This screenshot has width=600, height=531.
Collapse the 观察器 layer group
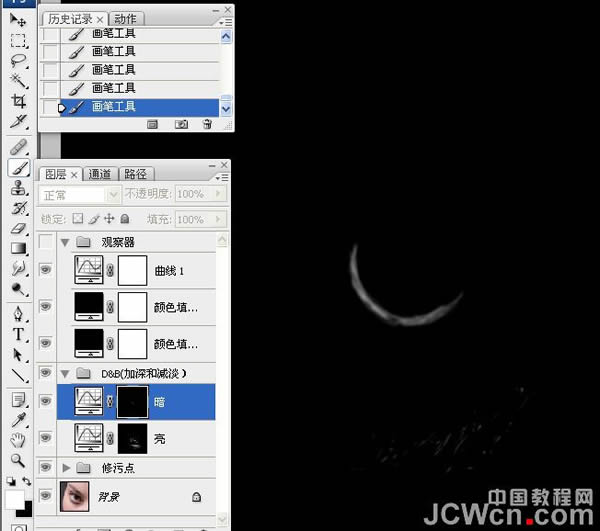[x=65, y=242]
